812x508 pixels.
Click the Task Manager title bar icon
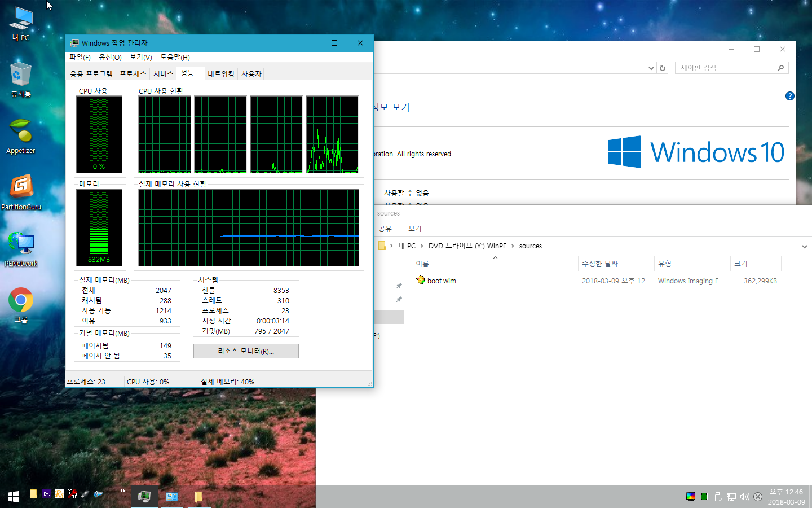click(x=74, y=43)
